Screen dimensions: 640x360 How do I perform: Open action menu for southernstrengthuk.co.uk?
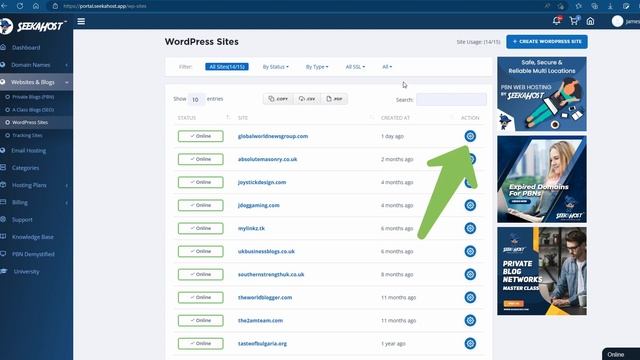(x=470, y=274)
